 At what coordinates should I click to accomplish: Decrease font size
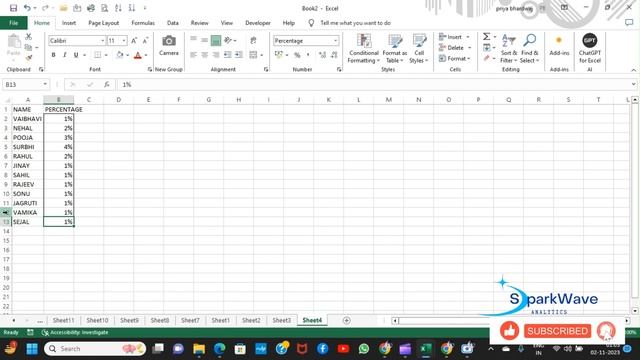pyautogui.click(x=145, y=40)
